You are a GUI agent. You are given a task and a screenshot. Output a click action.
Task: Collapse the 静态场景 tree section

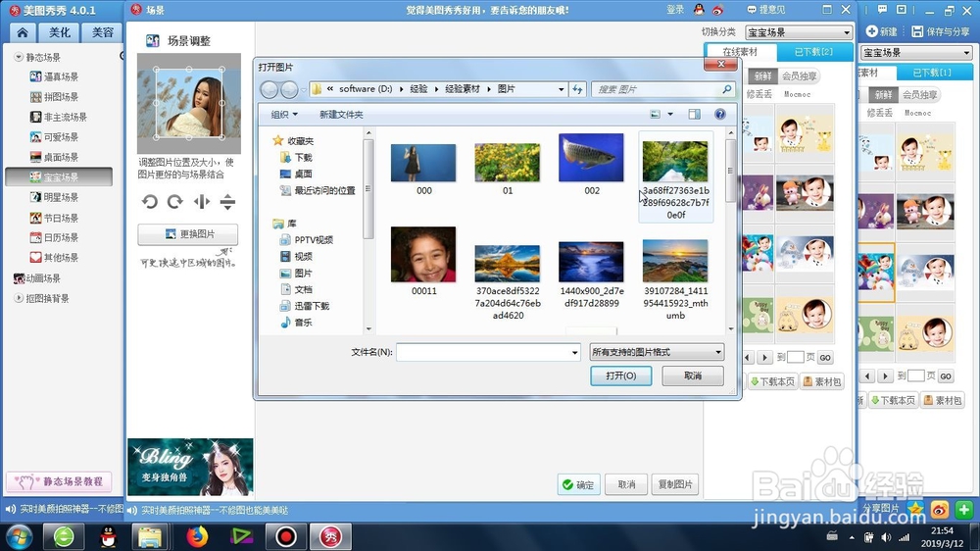(x=18, y=57)
